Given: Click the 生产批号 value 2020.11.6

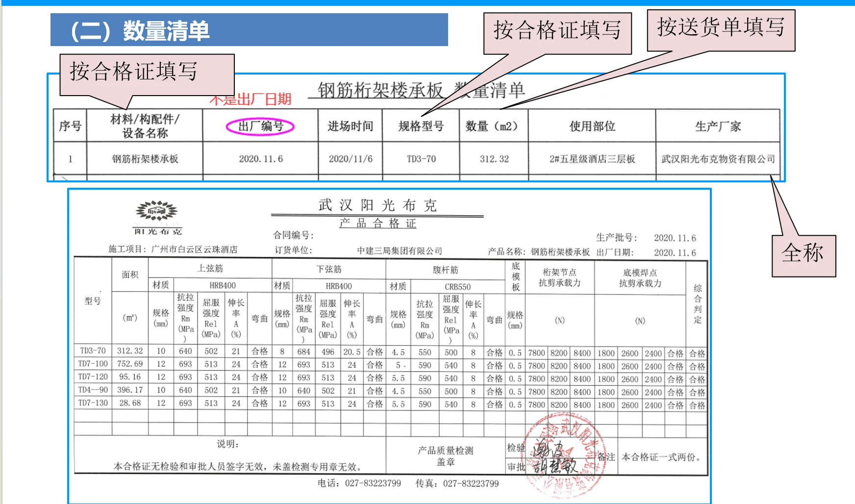Looking at the screenshot, I should coord(675,238).
